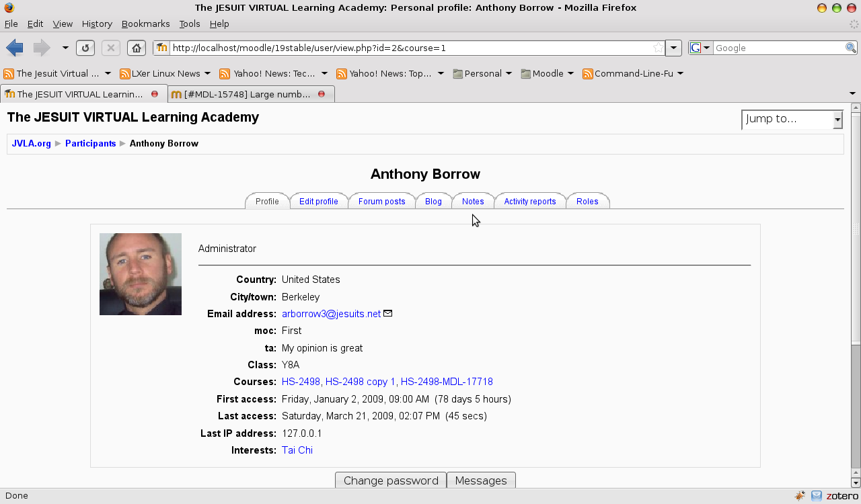The height and width of the screenshot is (504, 861).
Task: Open the Moodle bookmarks folder
Action: pos(547,73)
